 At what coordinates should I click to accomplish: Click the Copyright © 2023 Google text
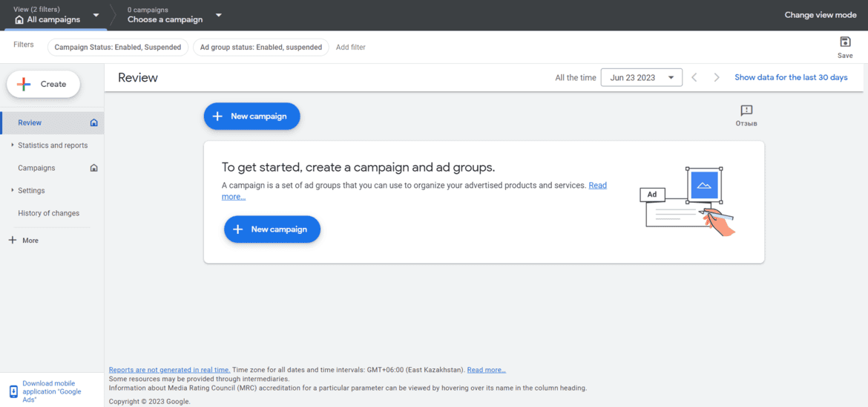click(x=149, y=402)
